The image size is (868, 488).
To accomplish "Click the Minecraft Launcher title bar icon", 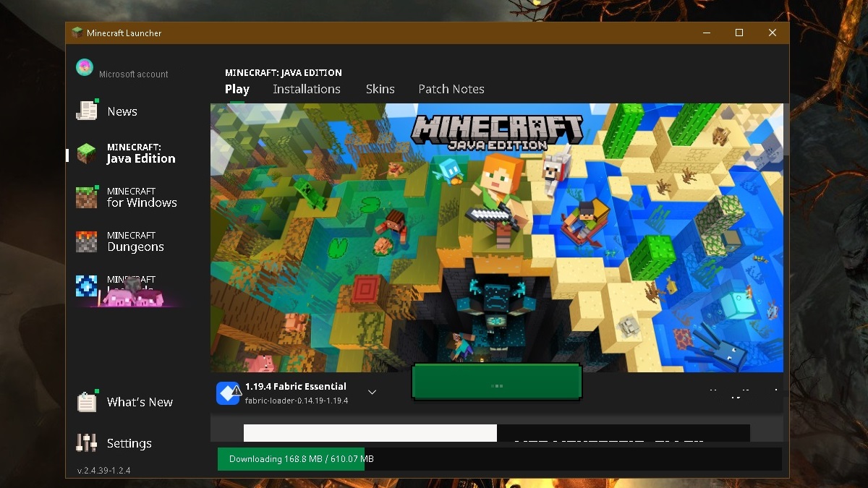I will pos(76,32).
